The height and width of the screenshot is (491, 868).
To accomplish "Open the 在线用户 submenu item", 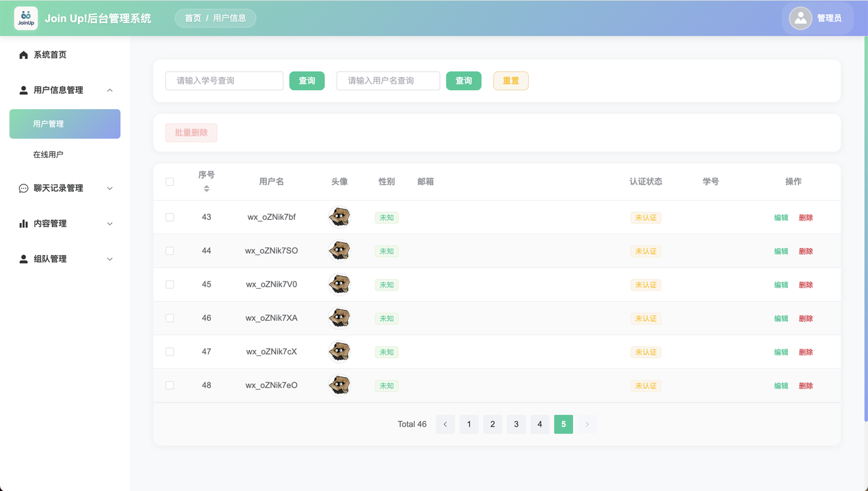I will pos(65,155).
